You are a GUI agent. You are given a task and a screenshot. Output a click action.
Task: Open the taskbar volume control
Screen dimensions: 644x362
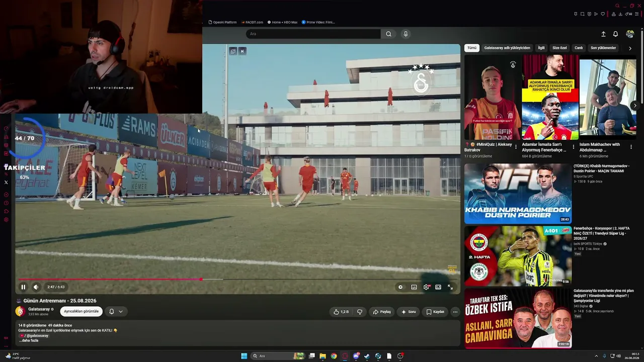618,356
